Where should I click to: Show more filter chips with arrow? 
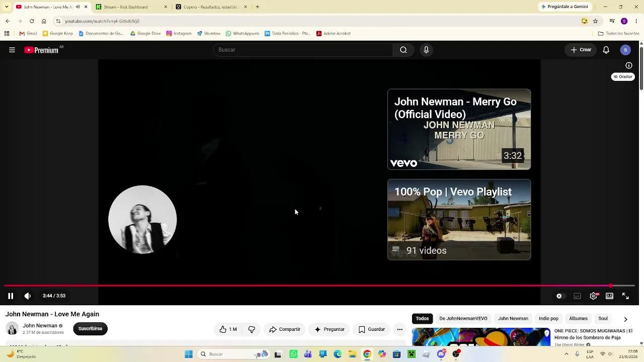click(x=625, y=319)
